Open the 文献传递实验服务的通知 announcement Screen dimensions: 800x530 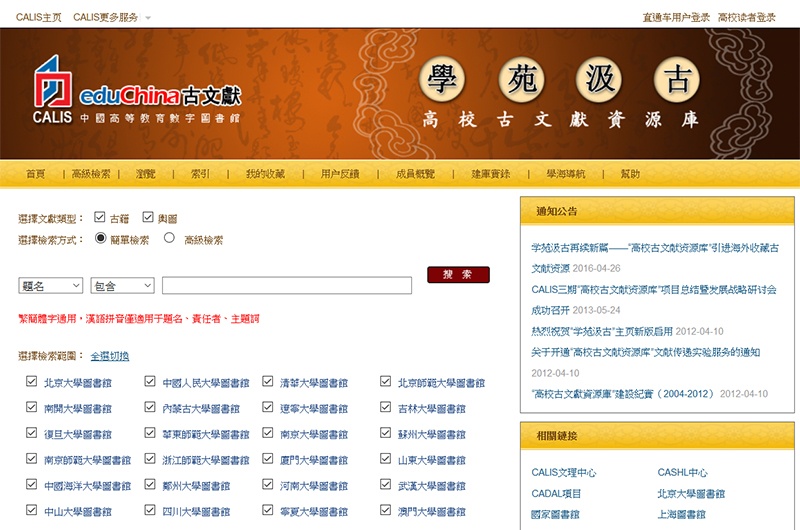[645, 352]
